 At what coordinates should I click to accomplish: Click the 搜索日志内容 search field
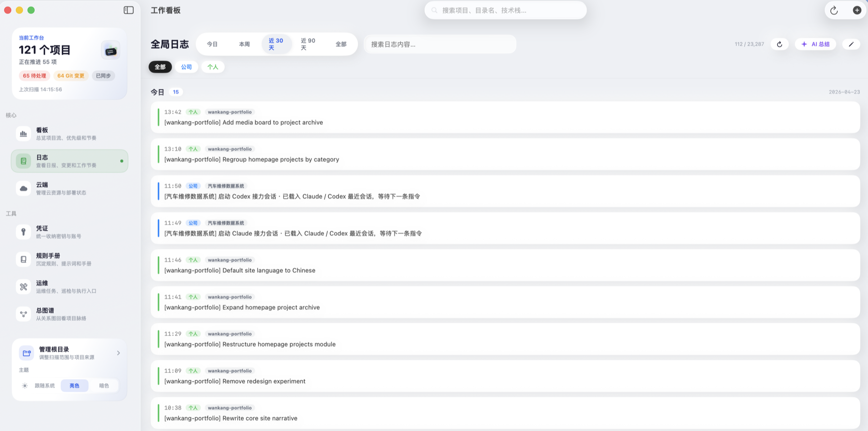440,44
